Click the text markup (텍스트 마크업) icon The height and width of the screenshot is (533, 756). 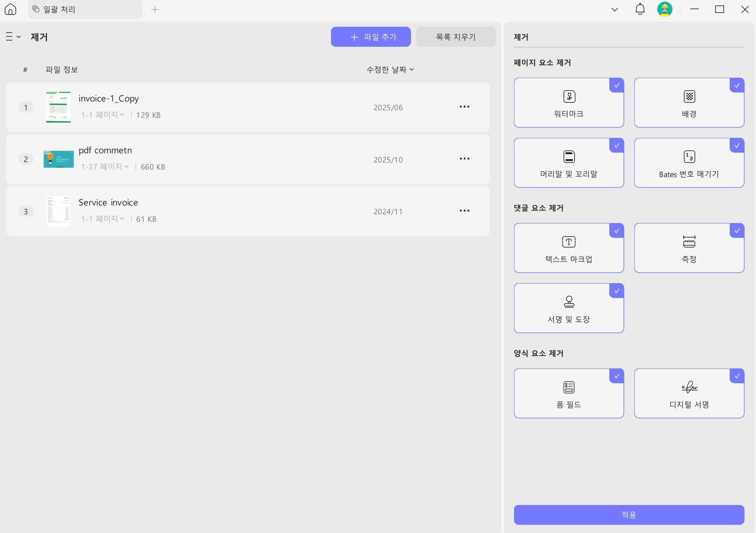pos(569,242)
